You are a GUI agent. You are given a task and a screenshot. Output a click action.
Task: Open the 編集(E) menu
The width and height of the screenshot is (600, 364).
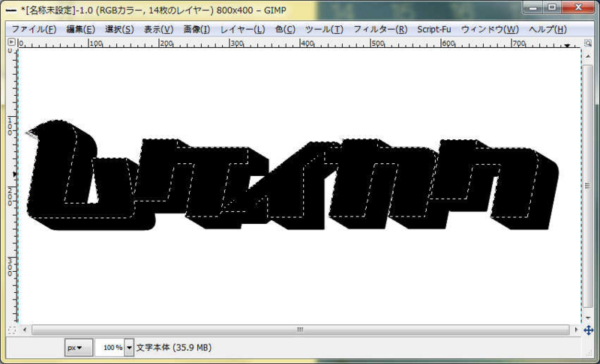(x=80, y=29)
